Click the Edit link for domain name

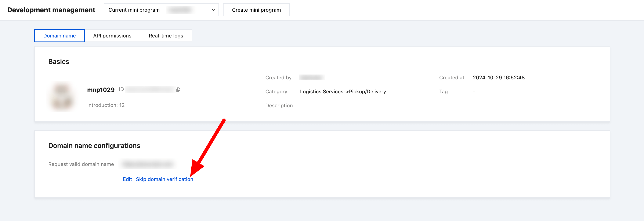[127, 179]
